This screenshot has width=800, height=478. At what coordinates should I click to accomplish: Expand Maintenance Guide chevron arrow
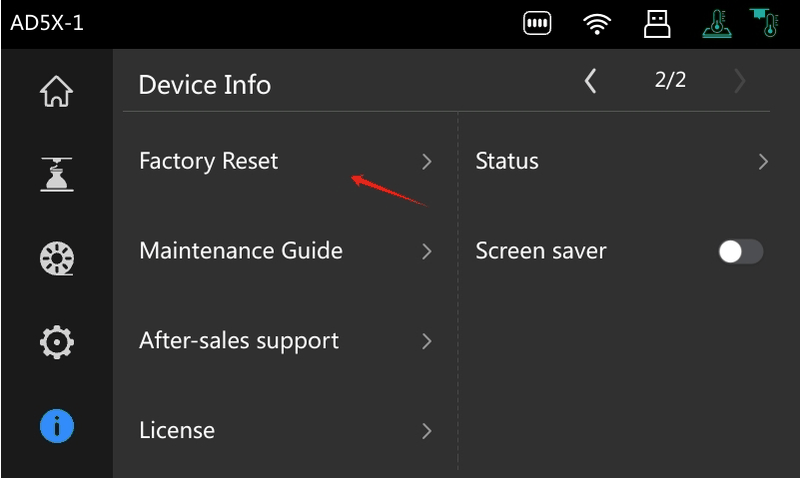[427, 252]
